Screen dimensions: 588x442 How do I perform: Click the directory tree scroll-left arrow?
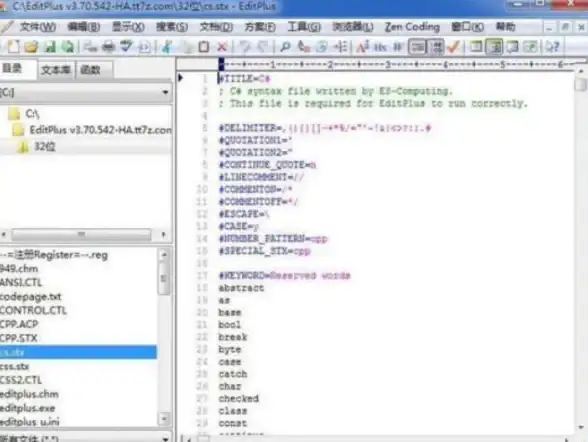click(x=4, y=234)
